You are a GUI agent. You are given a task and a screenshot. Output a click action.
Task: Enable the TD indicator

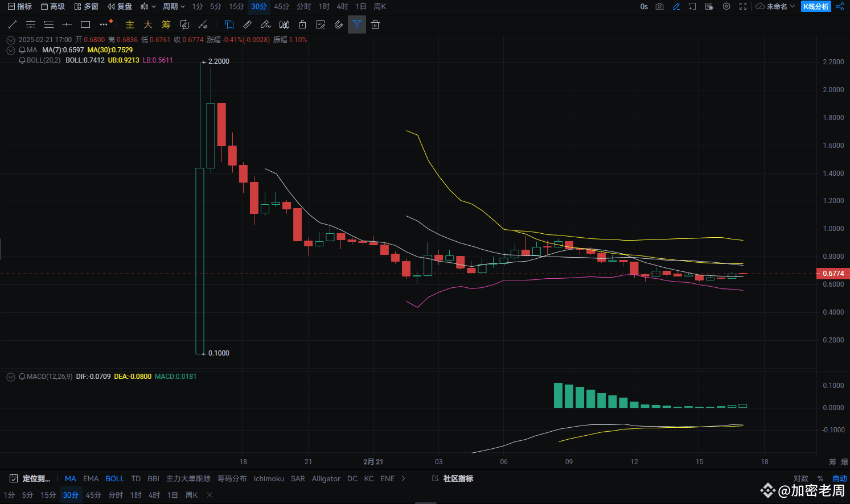coord(135,478)
